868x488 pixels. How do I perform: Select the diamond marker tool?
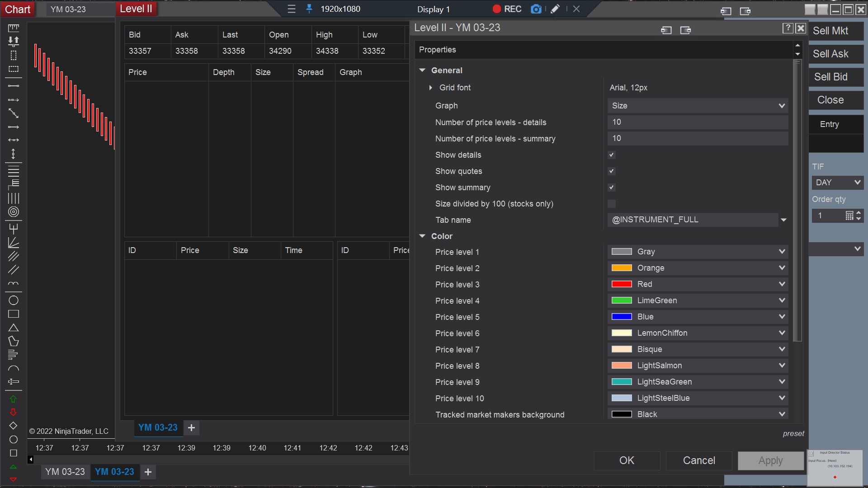(13, 426)
